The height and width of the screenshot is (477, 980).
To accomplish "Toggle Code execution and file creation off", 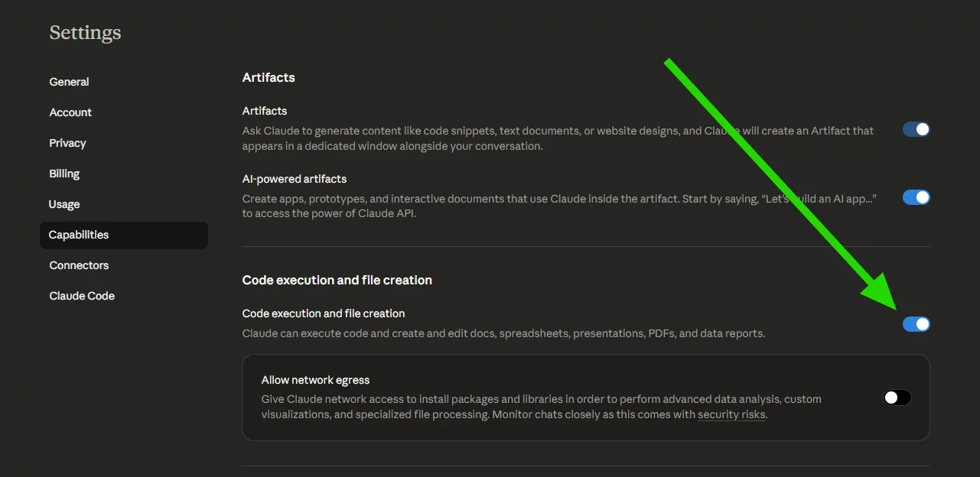I will click(916, 324).
